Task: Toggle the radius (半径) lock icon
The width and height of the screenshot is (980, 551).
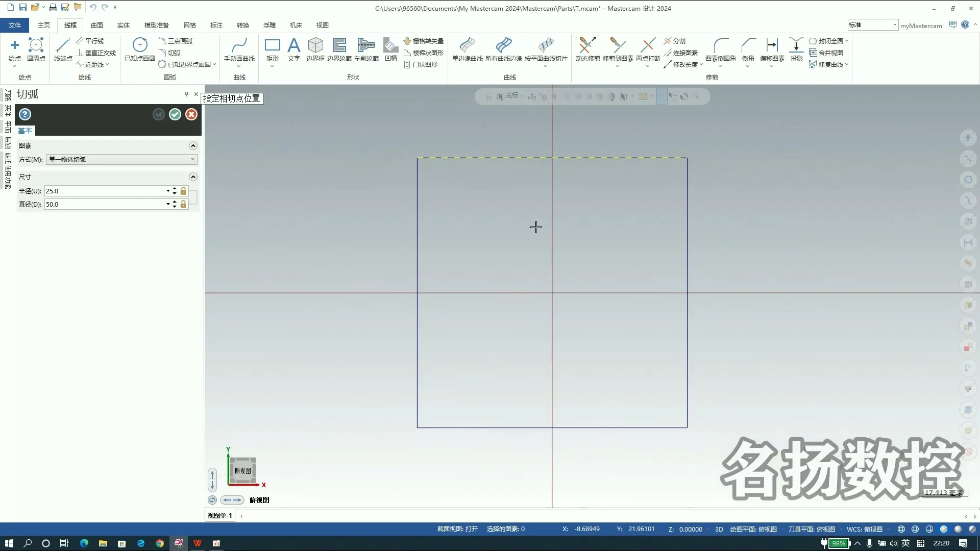Action: (x=183, y=191)
